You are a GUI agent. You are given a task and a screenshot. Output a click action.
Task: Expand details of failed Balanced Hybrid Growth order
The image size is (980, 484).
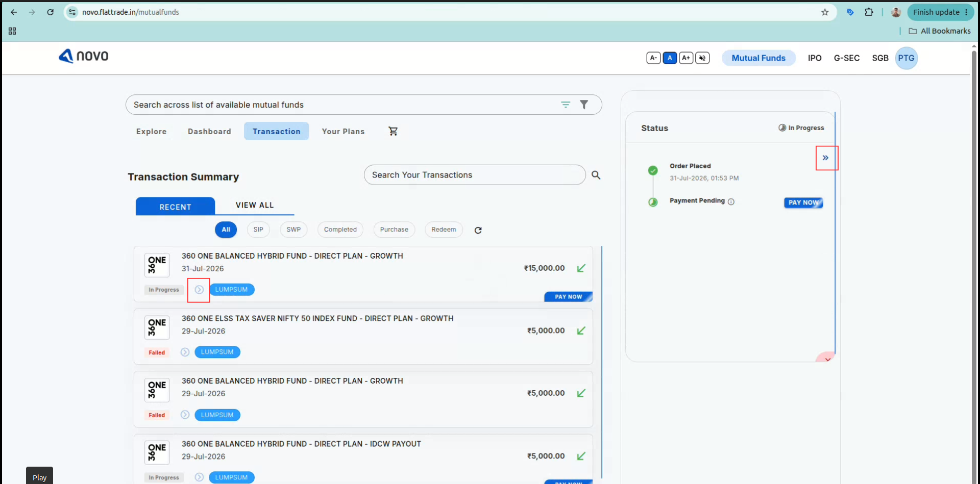(185, 415)
